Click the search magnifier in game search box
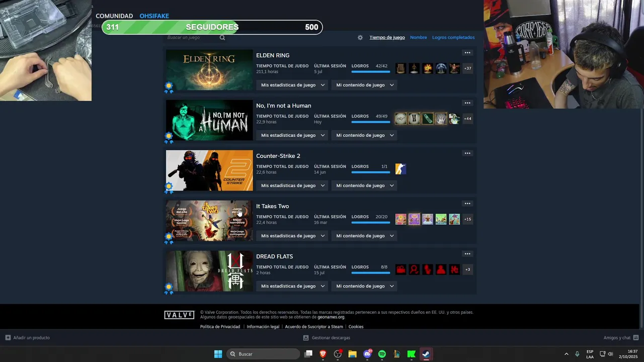Image resolution: width=644 pixels, height=362 pixels. (x=222, y=38)
